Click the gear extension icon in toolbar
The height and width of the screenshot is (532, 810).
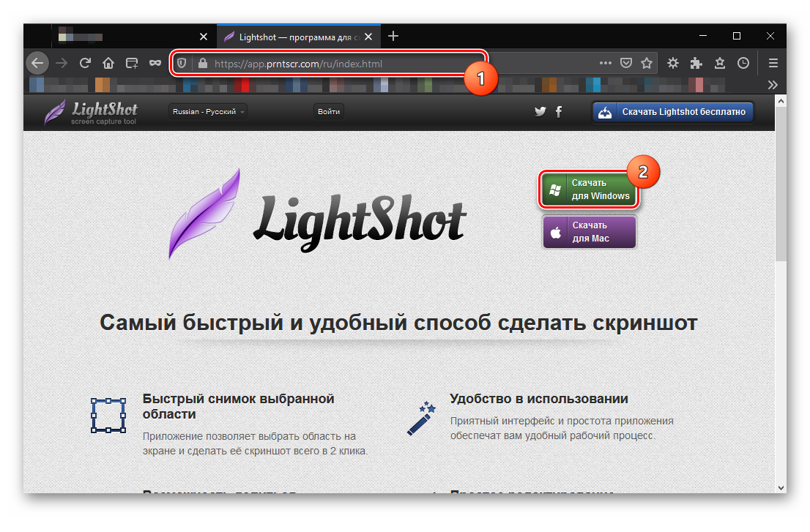(672, 63)
